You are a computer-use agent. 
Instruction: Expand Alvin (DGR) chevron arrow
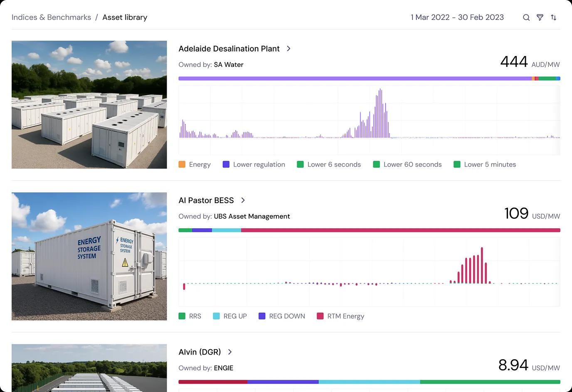(x=230, y=352)
